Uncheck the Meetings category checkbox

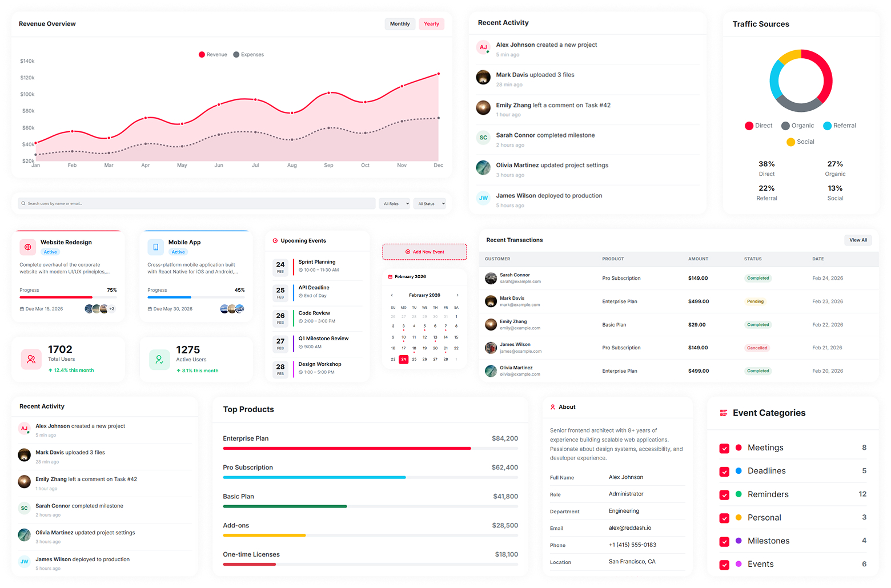point(724,448)
